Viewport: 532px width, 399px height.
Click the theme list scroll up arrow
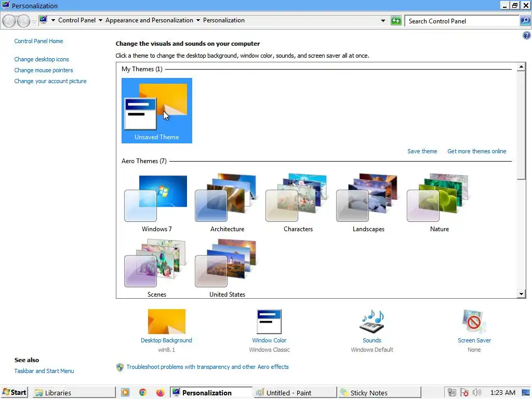click(521, 66)
